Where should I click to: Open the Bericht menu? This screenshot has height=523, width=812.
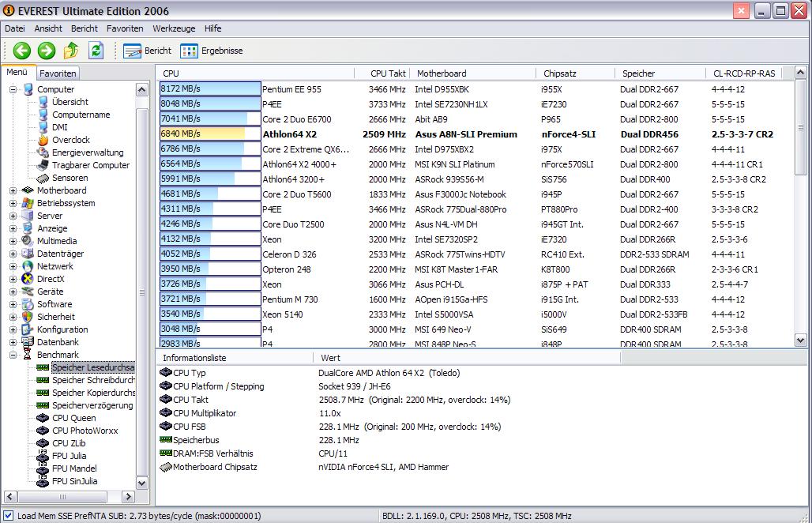(x=85, y=28)
